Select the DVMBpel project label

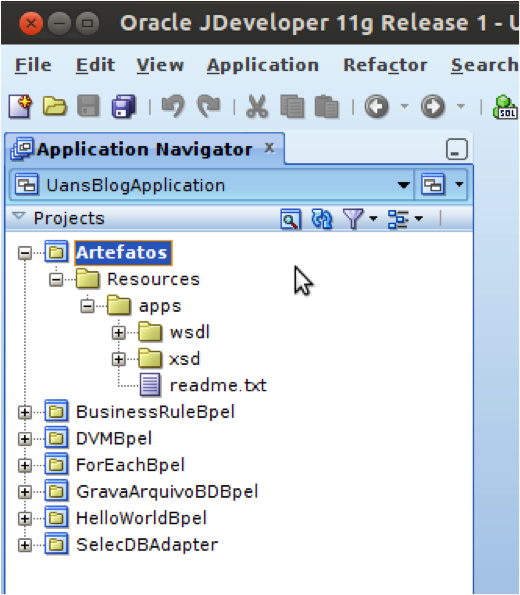click(114, 439)
